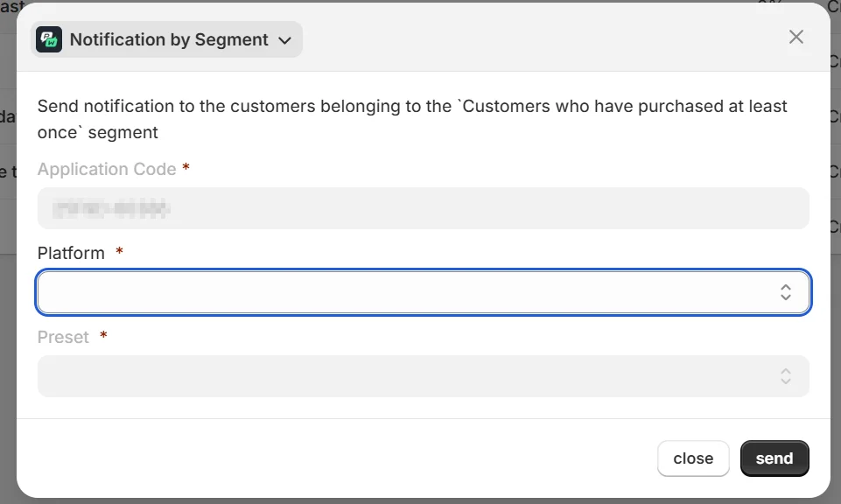841x504 pixels.
Task: Click the Preset field label
Action: tap(63, 337)
